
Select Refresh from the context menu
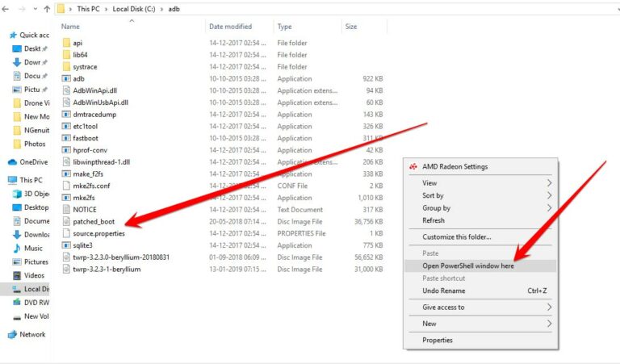[434, 220]
